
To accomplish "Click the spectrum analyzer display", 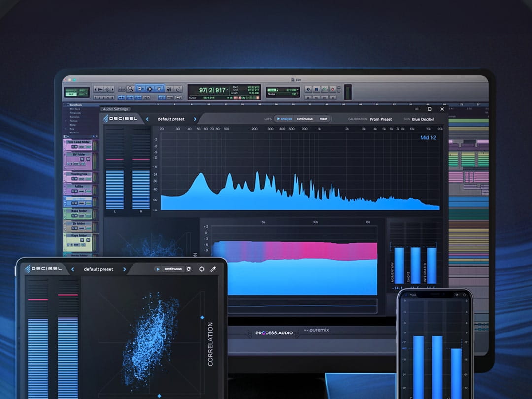I will (x=300, y=171).
